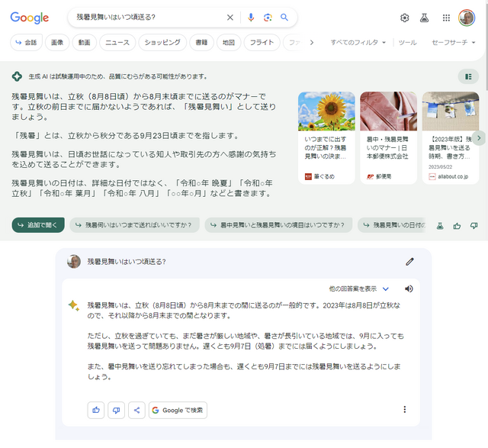Open Search Labs flask icon
488x448 pixels.
(425, 18)
